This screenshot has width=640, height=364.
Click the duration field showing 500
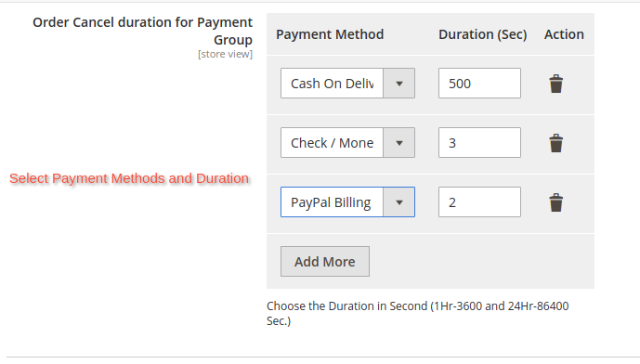pos(479,84)
